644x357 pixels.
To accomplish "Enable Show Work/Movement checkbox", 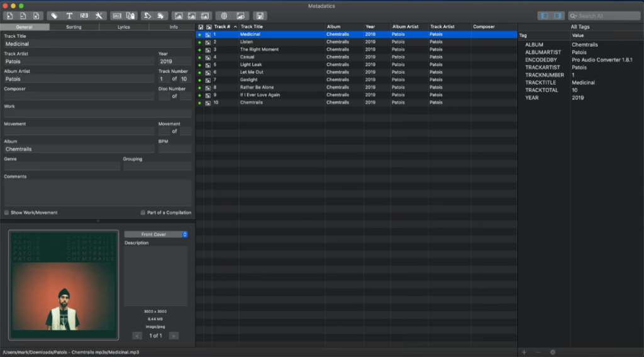I will click(6, 212).
